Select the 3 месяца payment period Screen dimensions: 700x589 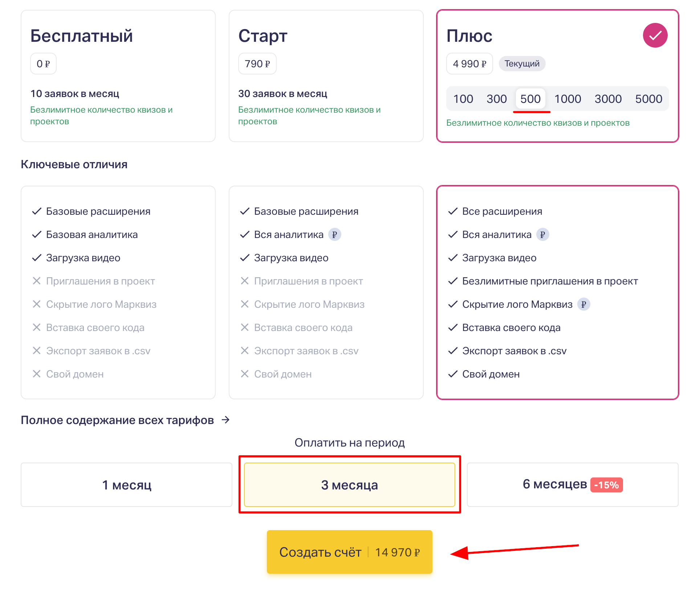(x=349, y=485)
